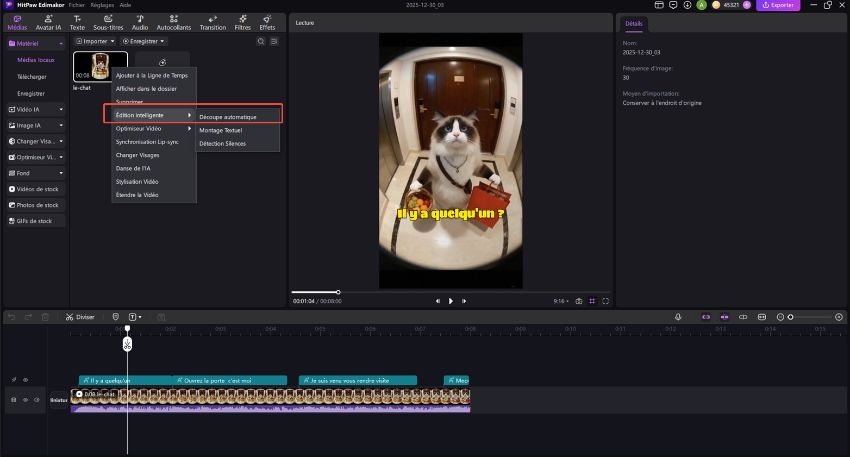This screenshot has height=457, width=850.
Task: Click the timeline zoom slider handle
Action: [790, 317]
